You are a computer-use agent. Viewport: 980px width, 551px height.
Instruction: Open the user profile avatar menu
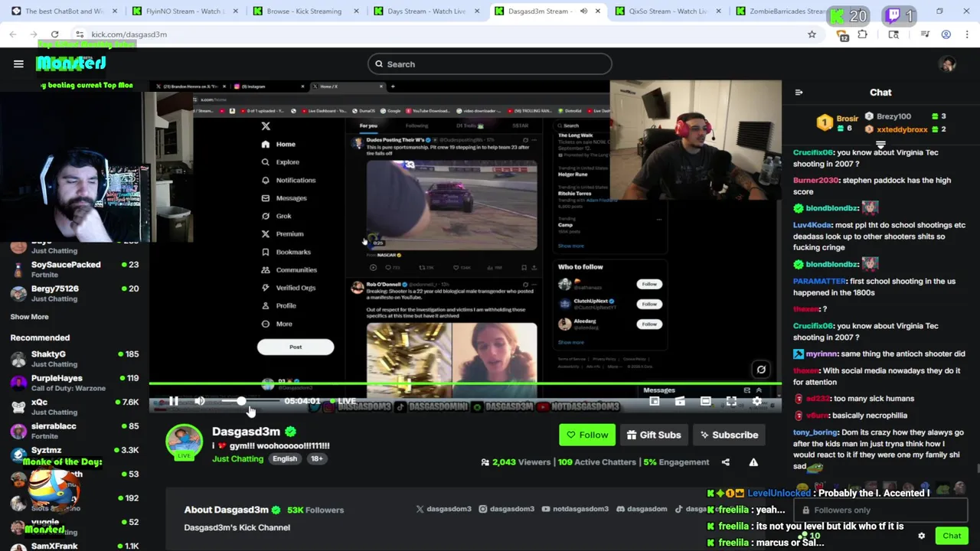coord(948,64)
